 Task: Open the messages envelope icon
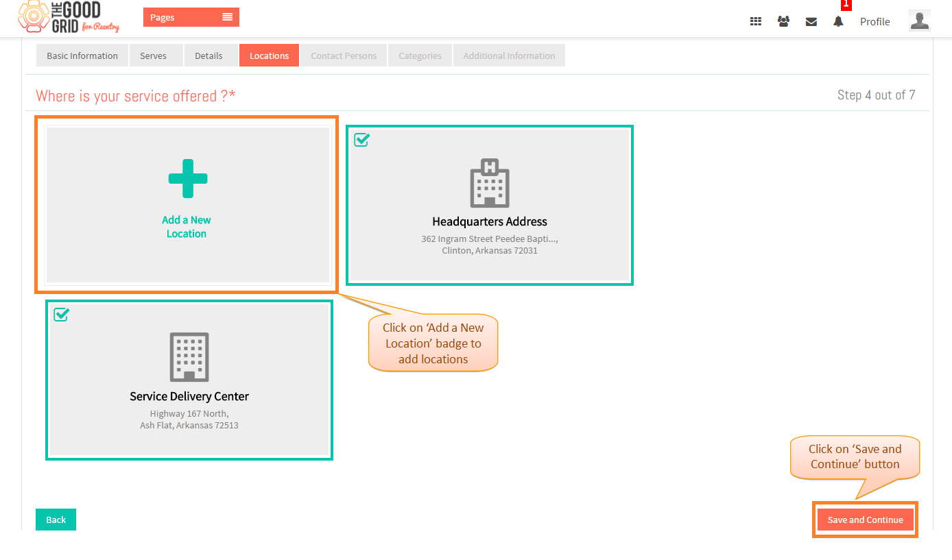(811, 21)
